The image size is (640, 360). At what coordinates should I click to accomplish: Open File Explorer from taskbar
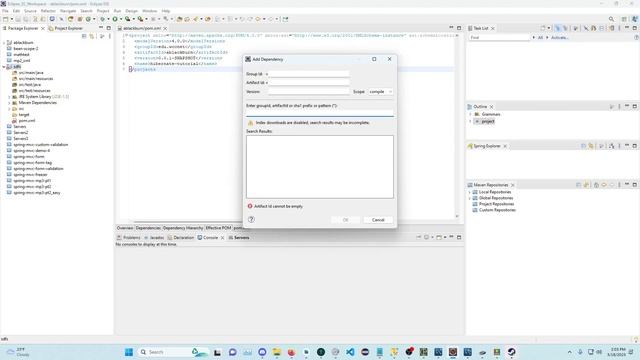(x=277, y=352)
